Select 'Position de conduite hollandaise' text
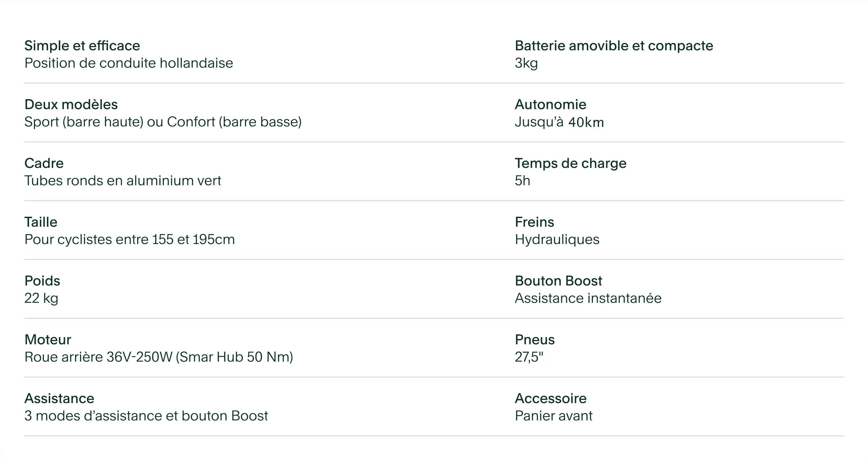868x460 pixels. coord(129,63)
